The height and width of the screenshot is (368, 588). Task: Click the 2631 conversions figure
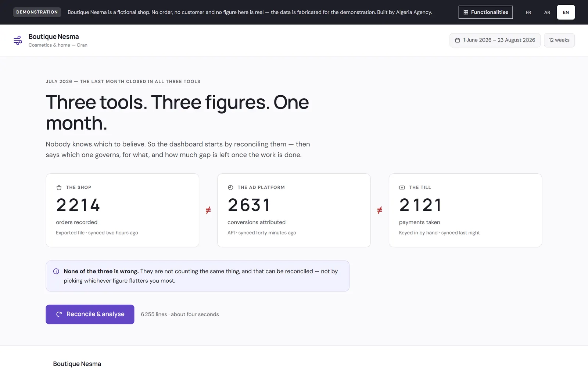point(250,205)
